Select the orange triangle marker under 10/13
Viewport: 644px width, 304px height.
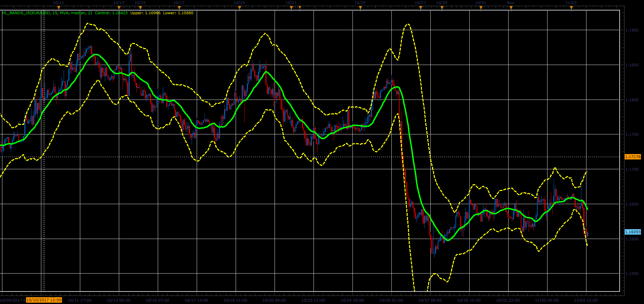(119, 7)
